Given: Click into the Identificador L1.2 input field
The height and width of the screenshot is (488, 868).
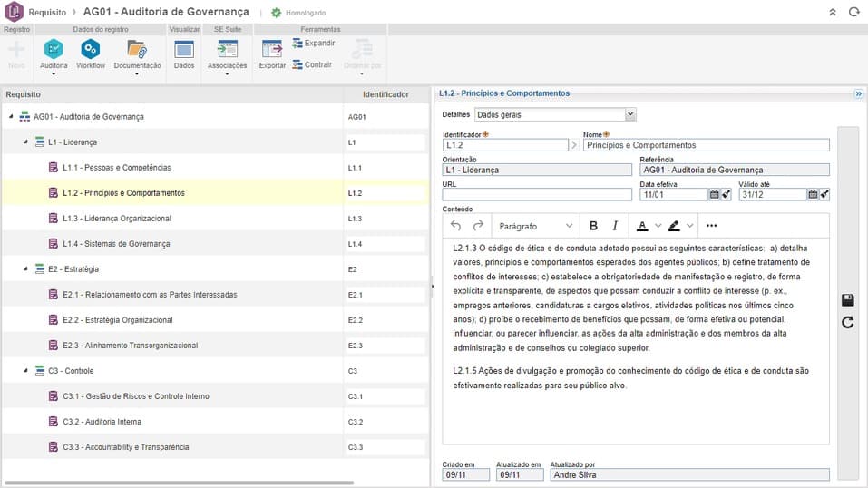Looking at the screenshot, I should (x=505, y=145).
